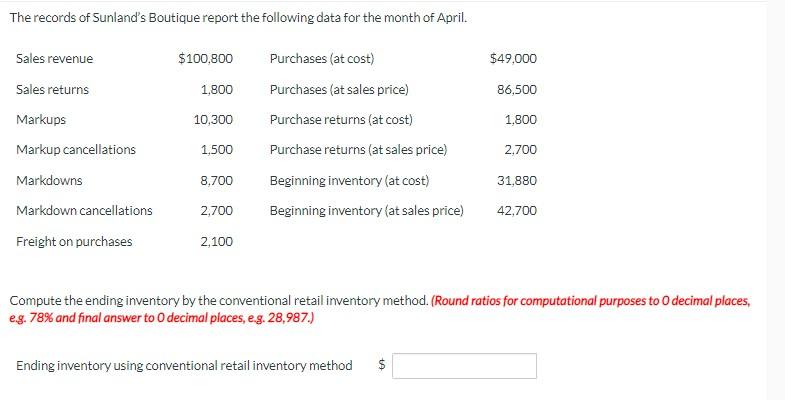This screenshot has width=785, height=400.
Task: Click the 86,500 purchases value
Action: [517, 90]
